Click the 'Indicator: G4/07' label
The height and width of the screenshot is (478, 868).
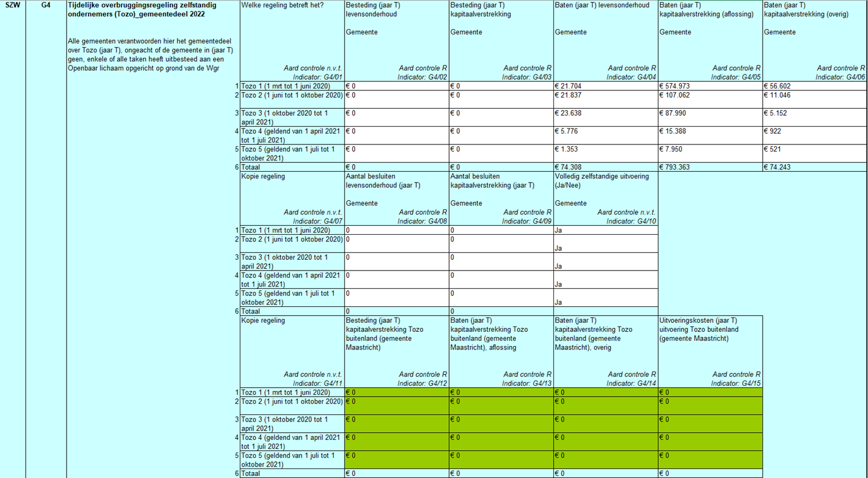pyautogui.click(x=318, y=221)
